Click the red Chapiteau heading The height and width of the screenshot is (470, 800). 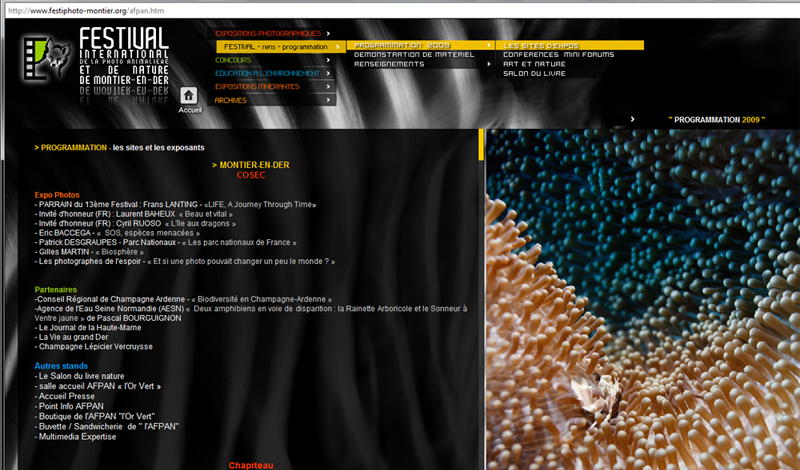pos(251,465)
